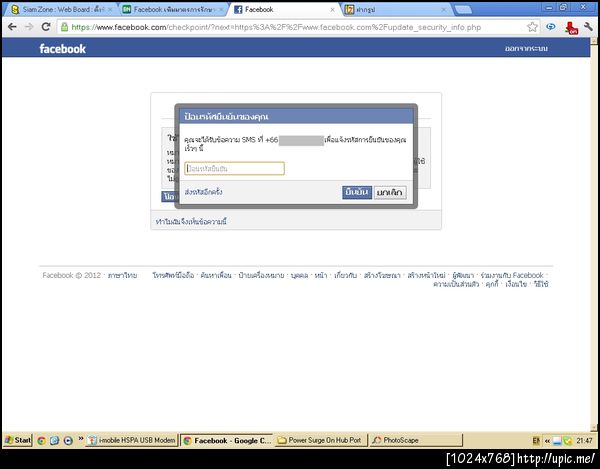600x469 pixels.
Task: Click the cancel button in the dialog
Action: pyautogui.click(x=390, y=192)
